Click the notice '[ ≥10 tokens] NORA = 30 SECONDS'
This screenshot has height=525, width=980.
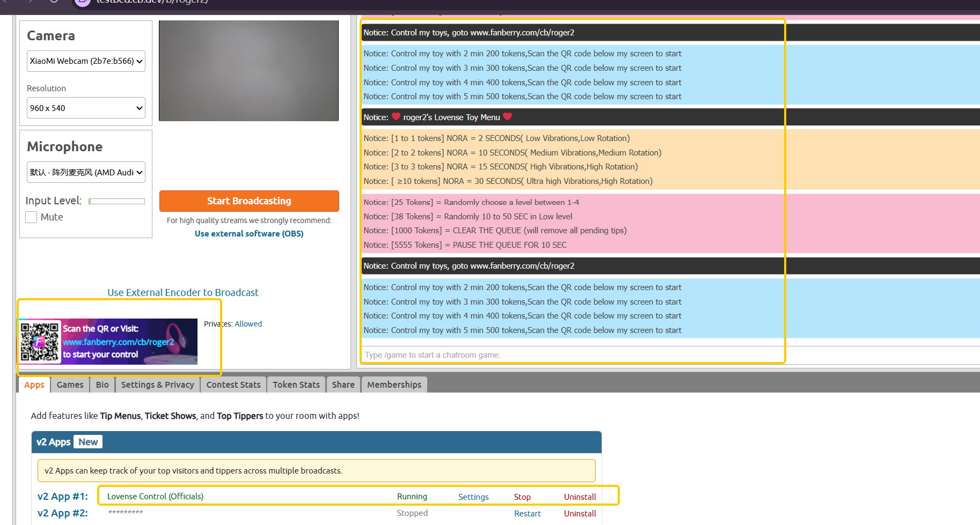coord(508,181)
